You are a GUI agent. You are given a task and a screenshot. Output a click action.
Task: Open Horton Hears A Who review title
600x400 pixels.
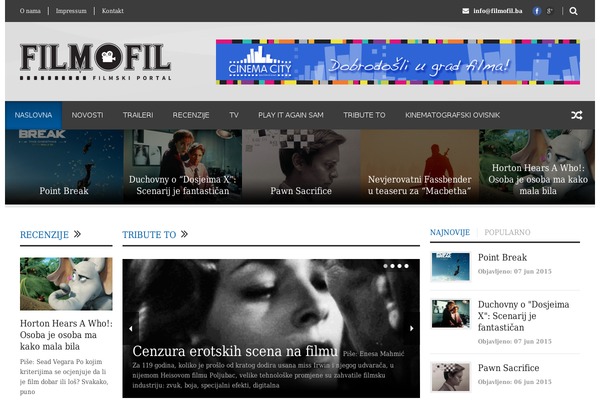pos(66,335)
